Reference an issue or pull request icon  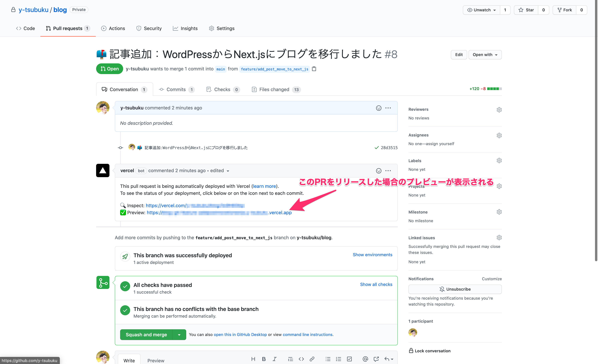click(376, 359)
